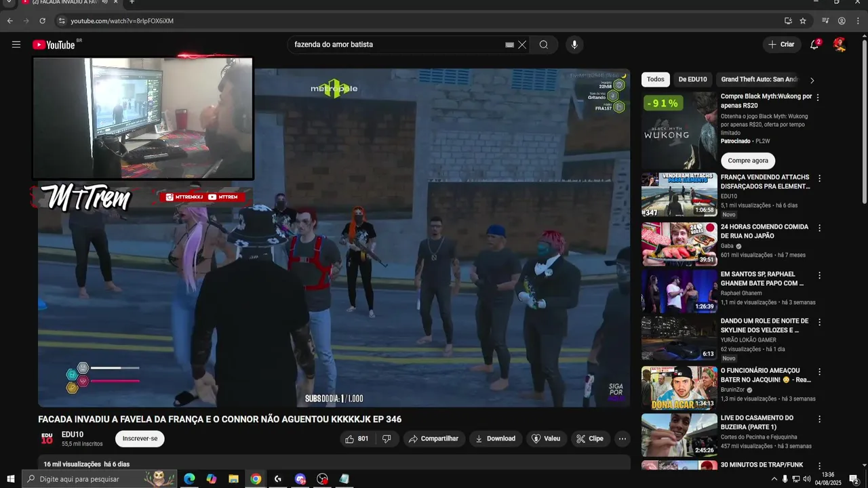Open the Raphael Ghanem video thumbnail
This screenshot has width=868, height=488.
click(x=679, y=291)
